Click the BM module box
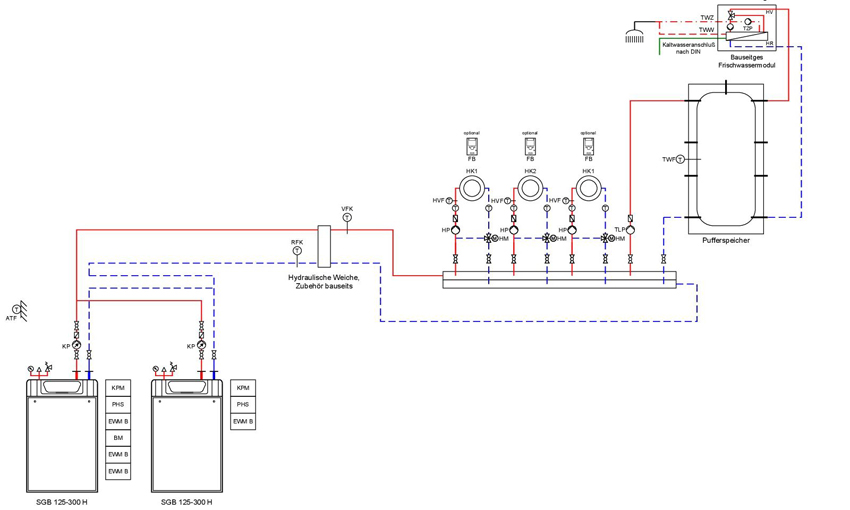This screenshot has height=510, width=850. (x=118, y=438)
